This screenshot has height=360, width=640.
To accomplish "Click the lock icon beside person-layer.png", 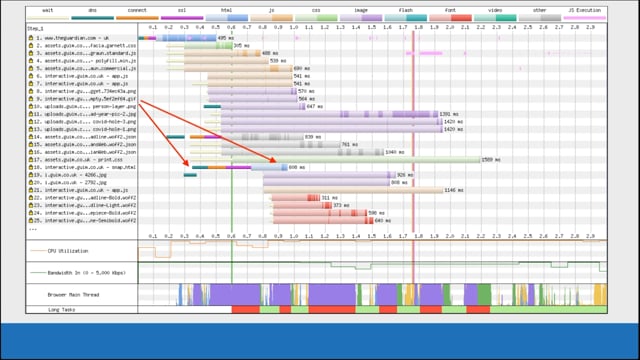I will (31, 107).
